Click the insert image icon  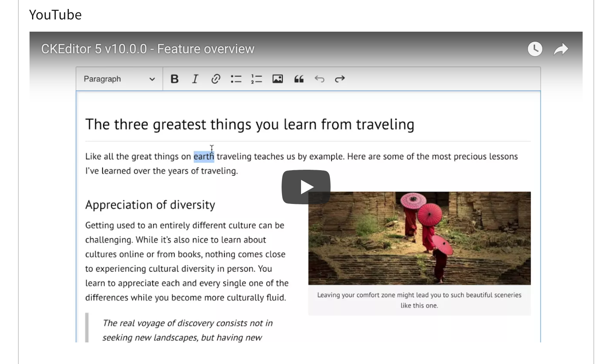(278, 79)
